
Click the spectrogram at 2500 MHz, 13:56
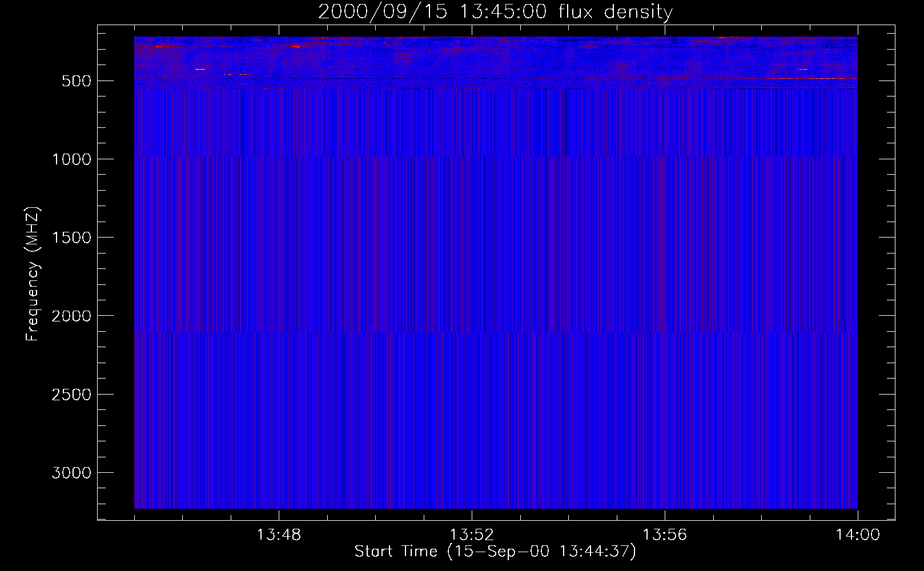tap(665, 394)
